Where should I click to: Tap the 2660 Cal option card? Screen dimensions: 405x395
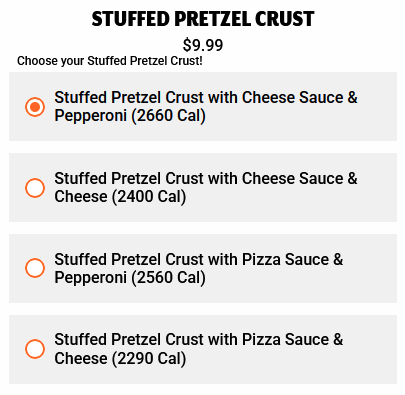pos(203,107)
